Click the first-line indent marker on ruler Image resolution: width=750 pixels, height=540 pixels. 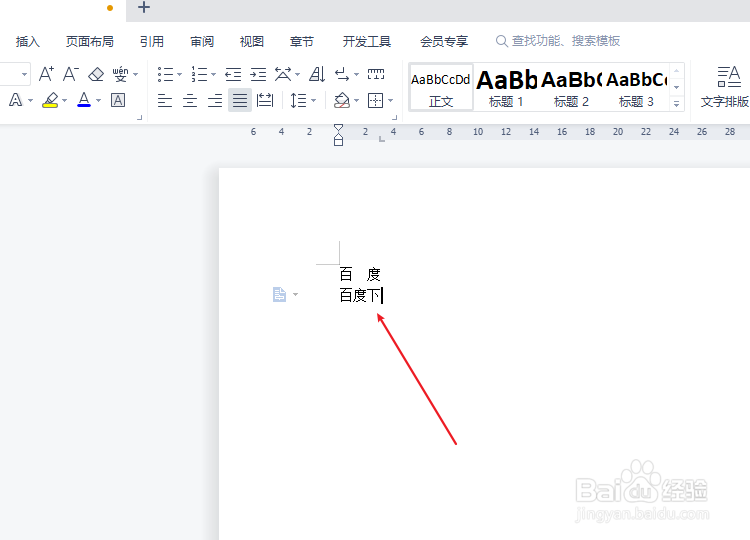338,129
